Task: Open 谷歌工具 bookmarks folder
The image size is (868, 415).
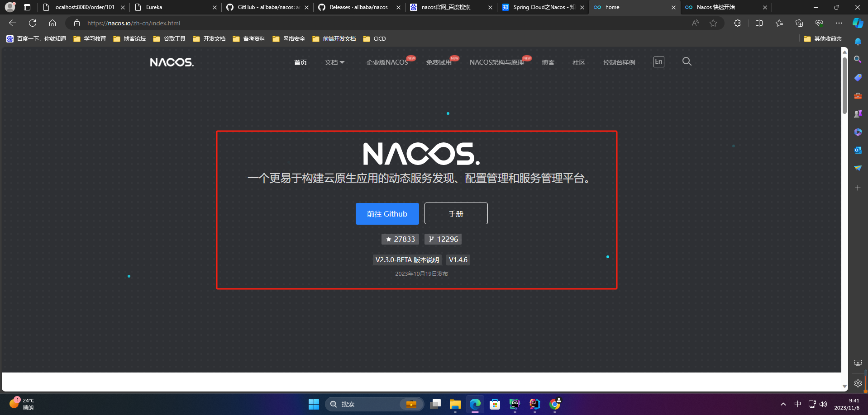Action: click(169, 39)
